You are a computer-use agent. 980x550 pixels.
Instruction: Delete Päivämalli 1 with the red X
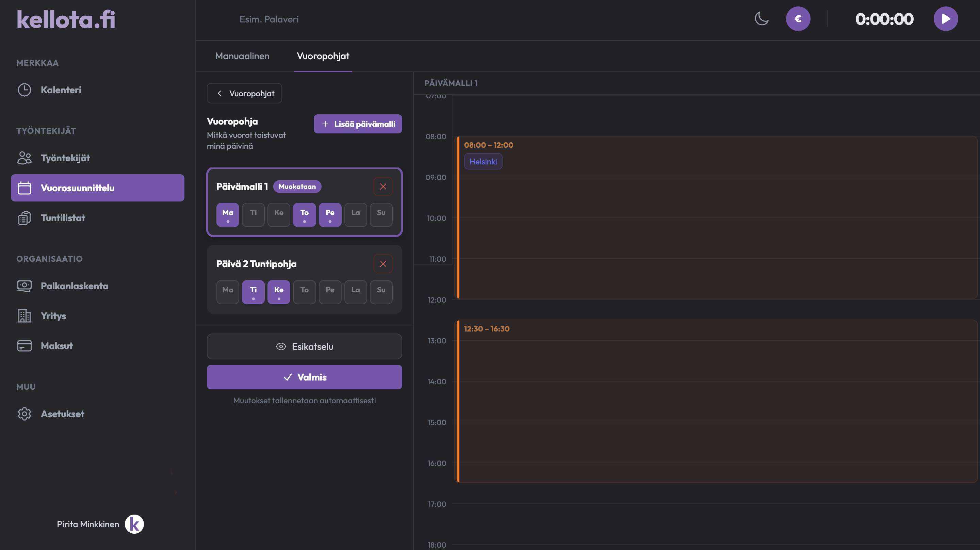[x=383, y=187]
